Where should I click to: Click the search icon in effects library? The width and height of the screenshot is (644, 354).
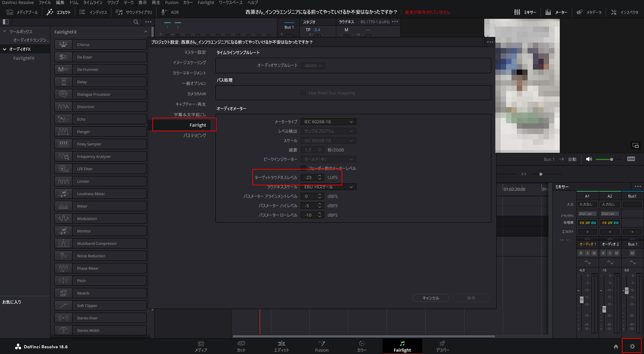pos(136,22)
